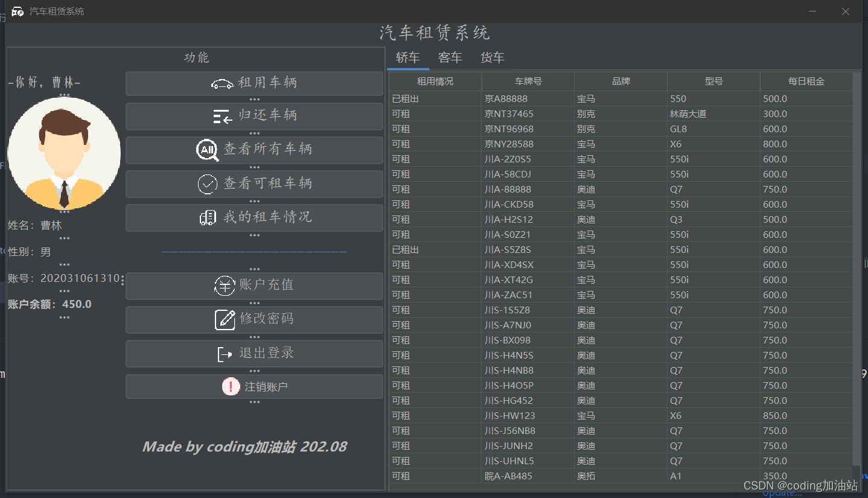Click the 姓名: 曹林 label

(x=34, y=225)
